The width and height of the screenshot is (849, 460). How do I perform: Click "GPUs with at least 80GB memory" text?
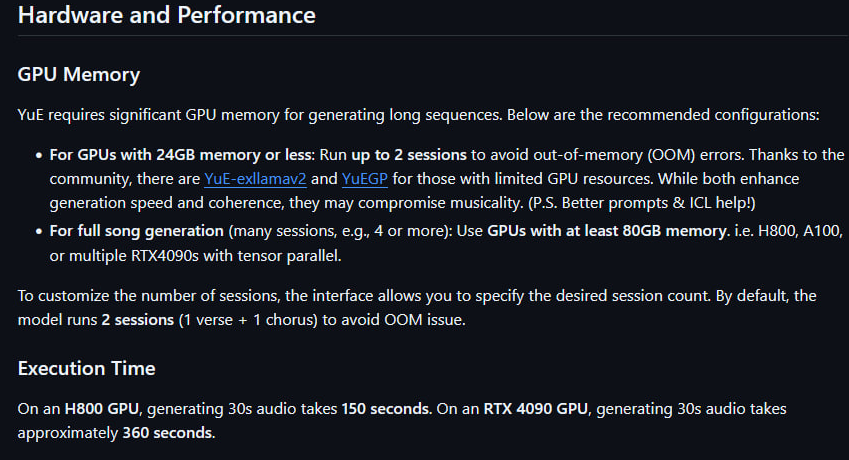[x=608, y=231]
